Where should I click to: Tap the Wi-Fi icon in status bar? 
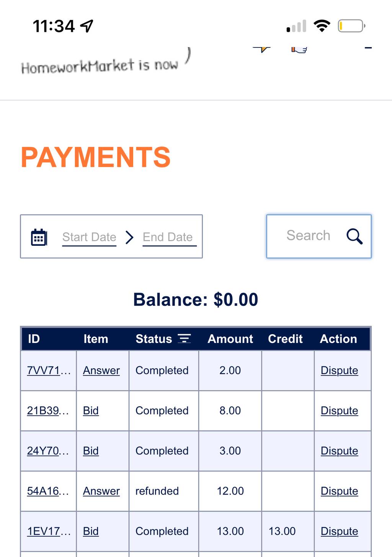click(x=322, y=26)
